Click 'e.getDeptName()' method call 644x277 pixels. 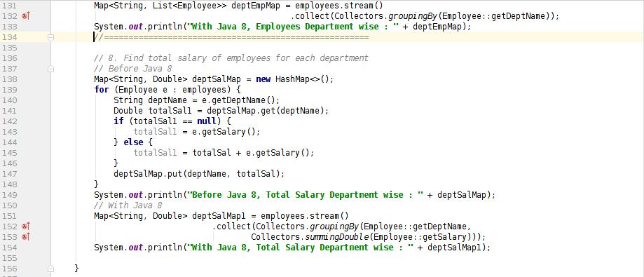pos(239,100)
